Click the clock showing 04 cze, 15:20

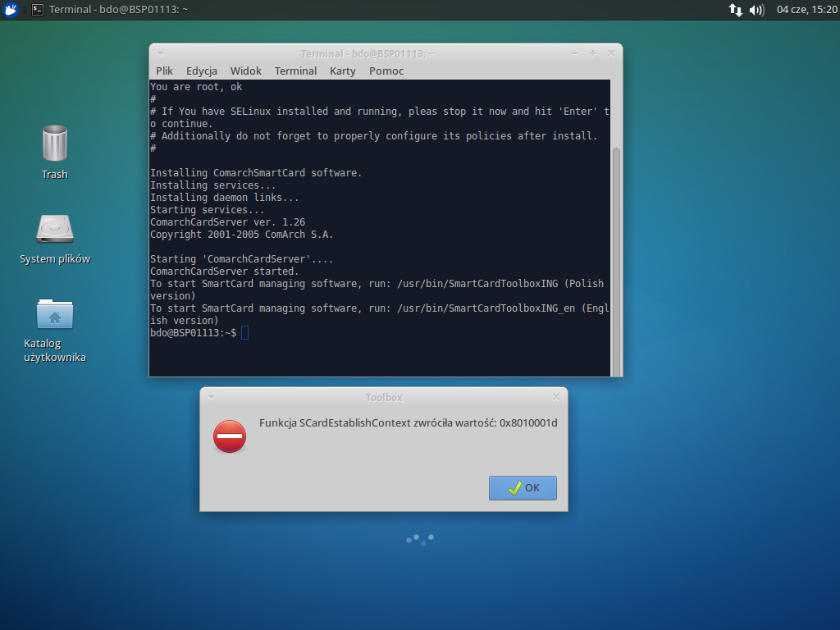click(x=807, y=10)
